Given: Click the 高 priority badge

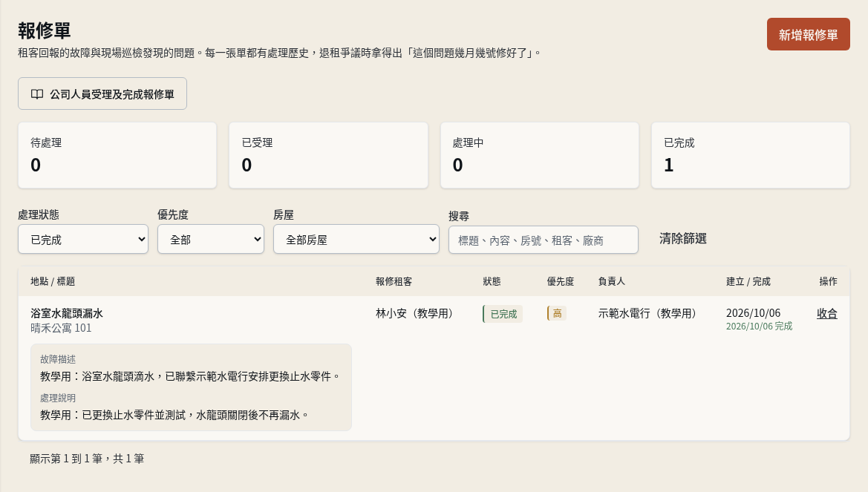Looking at the screenshot, I should click(x=556, y=313).
